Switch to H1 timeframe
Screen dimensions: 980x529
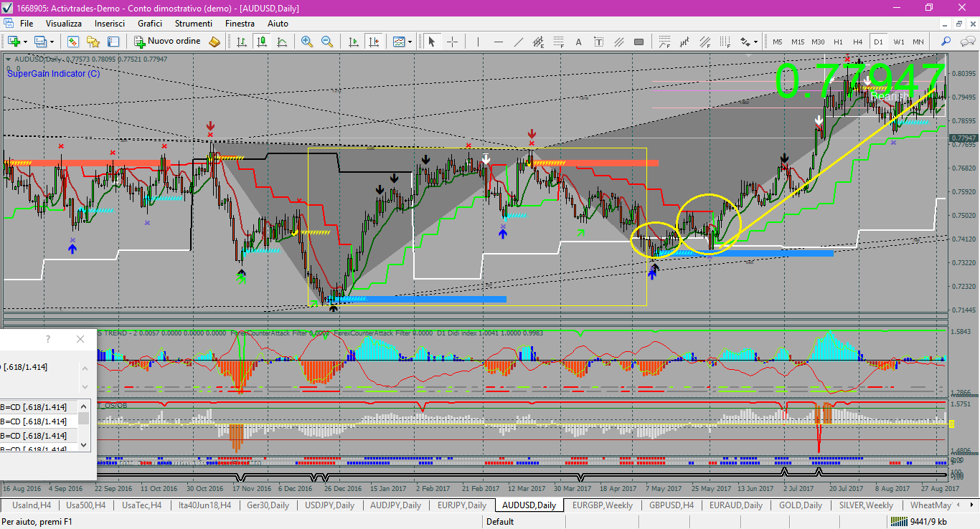[838, 42]
